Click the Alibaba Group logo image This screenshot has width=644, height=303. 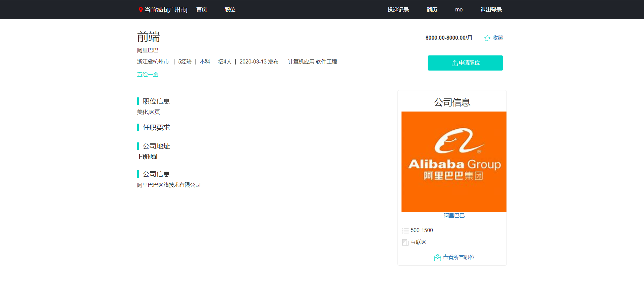[454, 162]
